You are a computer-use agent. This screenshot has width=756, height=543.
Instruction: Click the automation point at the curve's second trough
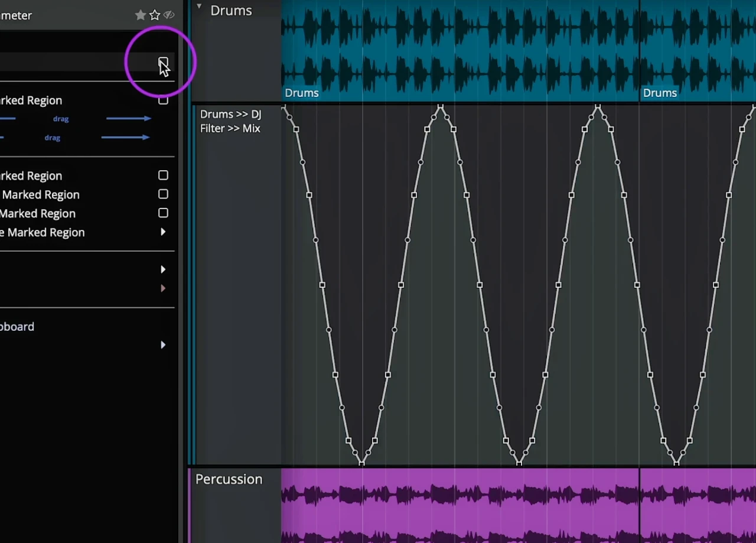[x=519, y=463]
